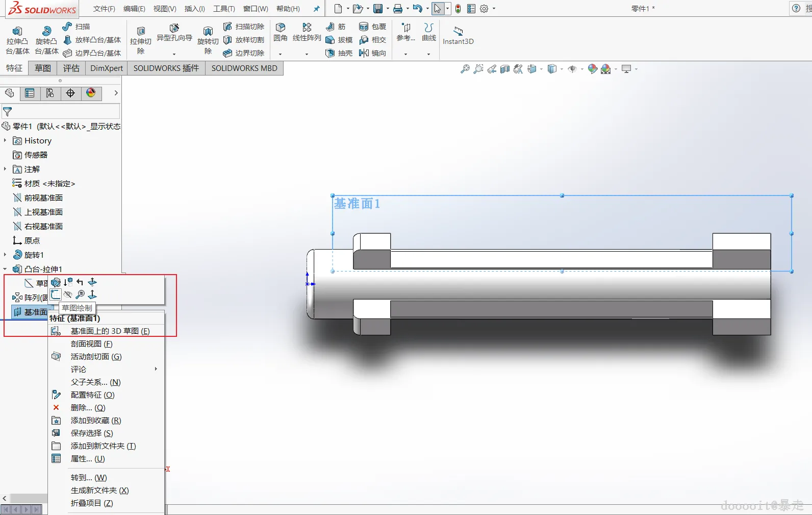The width and height of the screenshot is (812, 515).
Task: Click the Zoom to Fit magnifier icon
Action: coord(465,69)
